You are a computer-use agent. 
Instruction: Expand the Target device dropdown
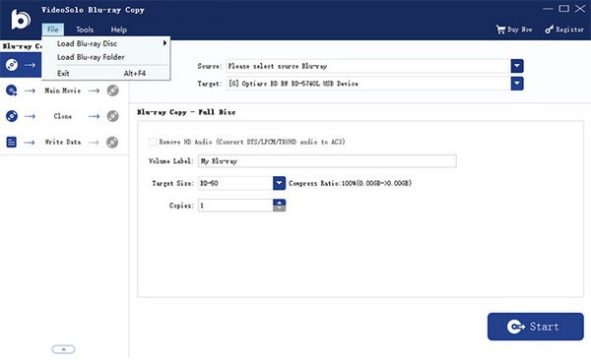pos(517,84)
